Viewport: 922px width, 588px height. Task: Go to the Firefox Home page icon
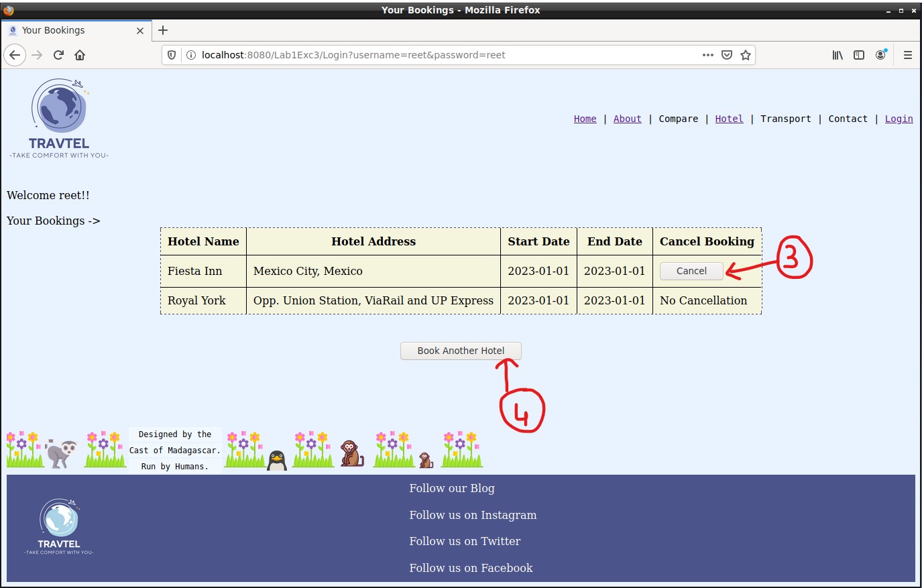[80, 55]
